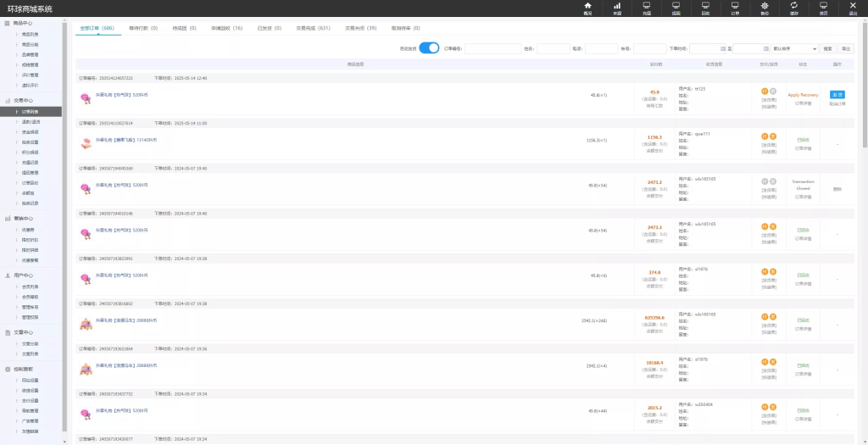This screenshot has height=445, width=868.
Task: Open the 首页 monitor icon
Action: 823,7
